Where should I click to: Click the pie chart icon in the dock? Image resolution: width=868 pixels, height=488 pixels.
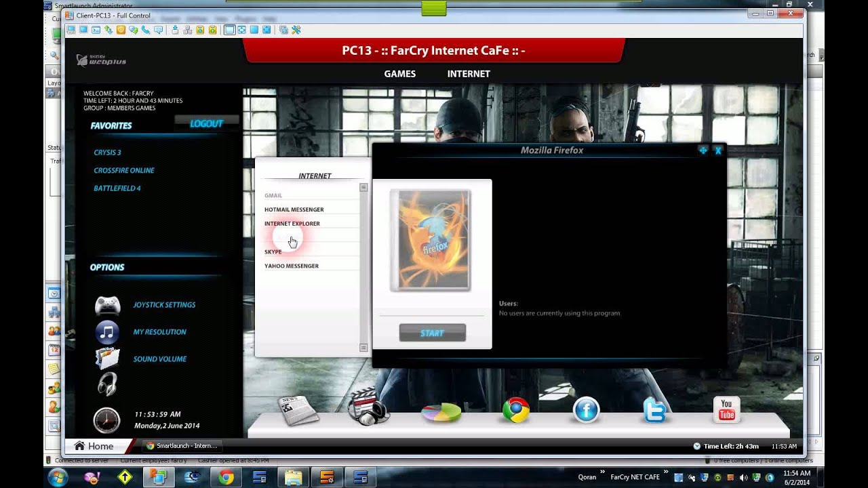pos(441,411)
